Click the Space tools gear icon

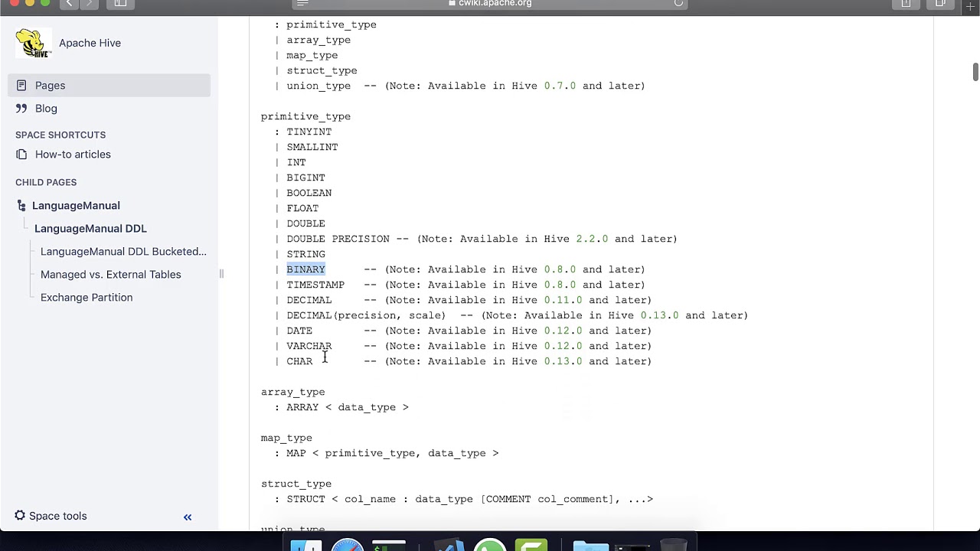tap(20, 516)
